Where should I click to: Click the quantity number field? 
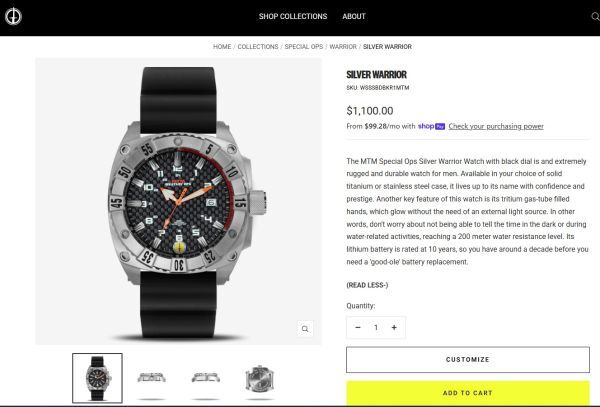[376, 327]
